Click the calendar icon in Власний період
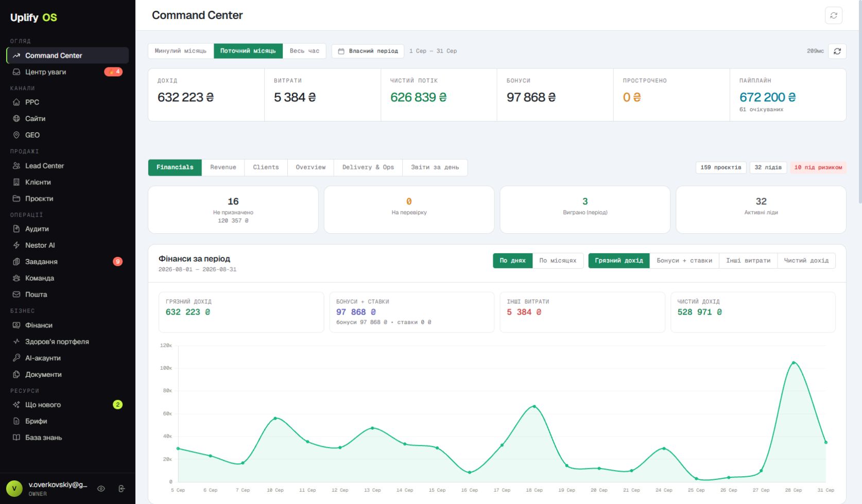The width and height of the screenshot is (862, 504). [x=341, y=51]
